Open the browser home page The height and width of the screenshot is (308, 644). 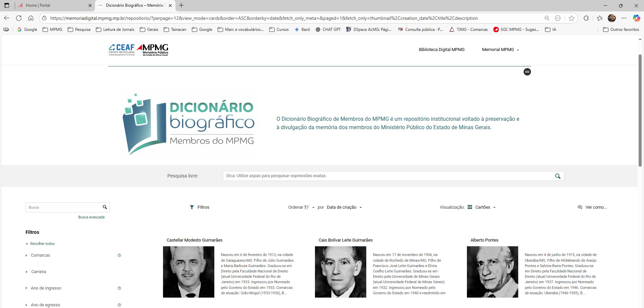[31, 18]
